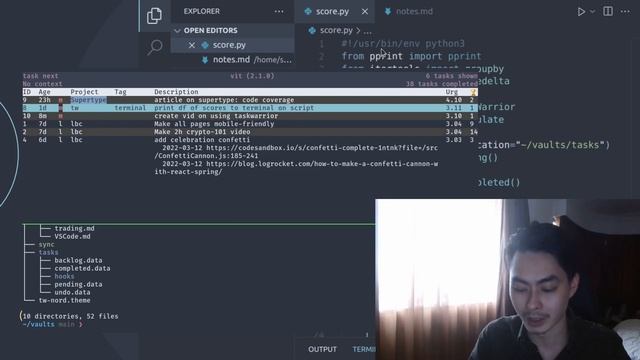Click the Project column header in task list
The height and width of the screenshot is (360, 640).
pos(84,92)
